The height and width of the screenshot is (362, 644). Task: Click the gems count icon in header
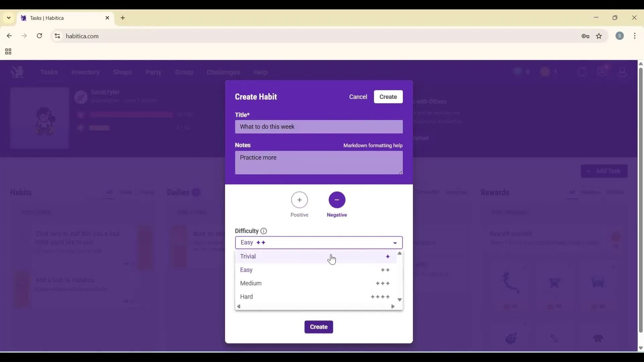click(517, 72)
